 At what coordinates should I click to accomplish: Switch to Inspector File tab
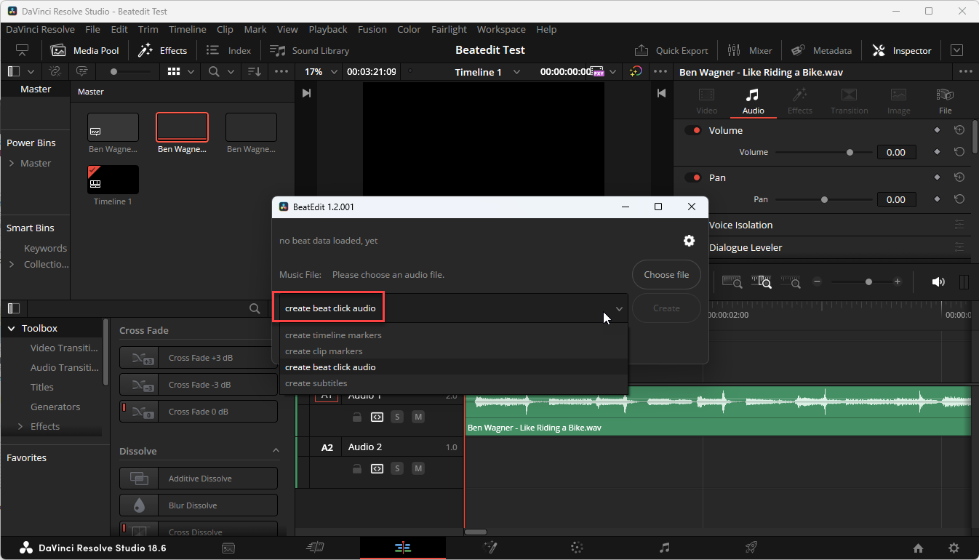click(x=945, y=101)
